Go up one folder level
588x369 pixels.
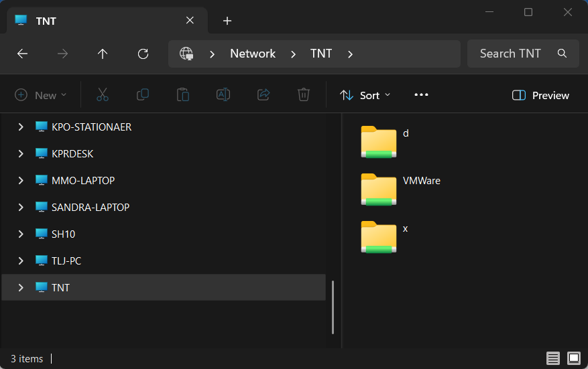(x=103, y=54)
